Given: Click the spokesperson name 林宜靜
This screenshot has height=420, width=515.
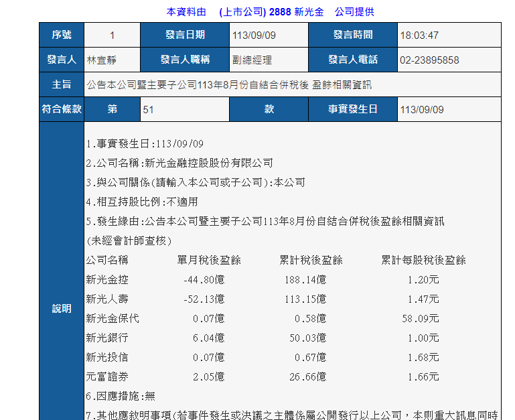Looking at the screenshot, I should pos(102,60).
